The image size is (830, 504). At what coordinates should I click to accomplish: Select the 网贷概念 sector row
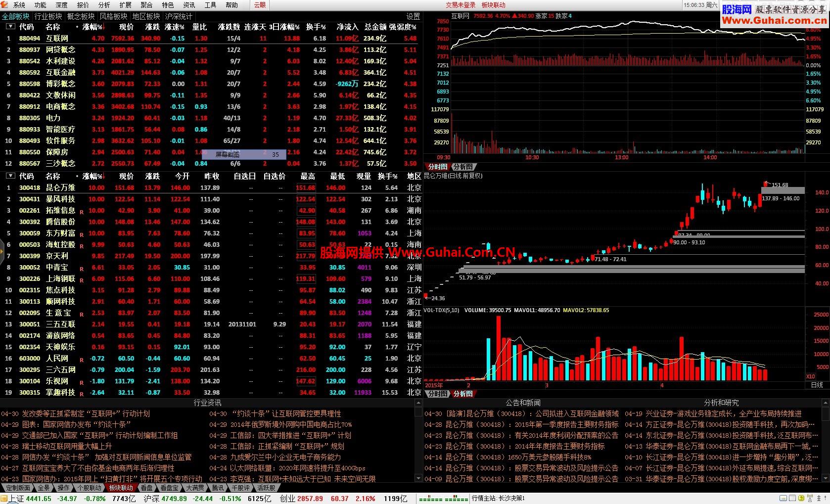211,49
